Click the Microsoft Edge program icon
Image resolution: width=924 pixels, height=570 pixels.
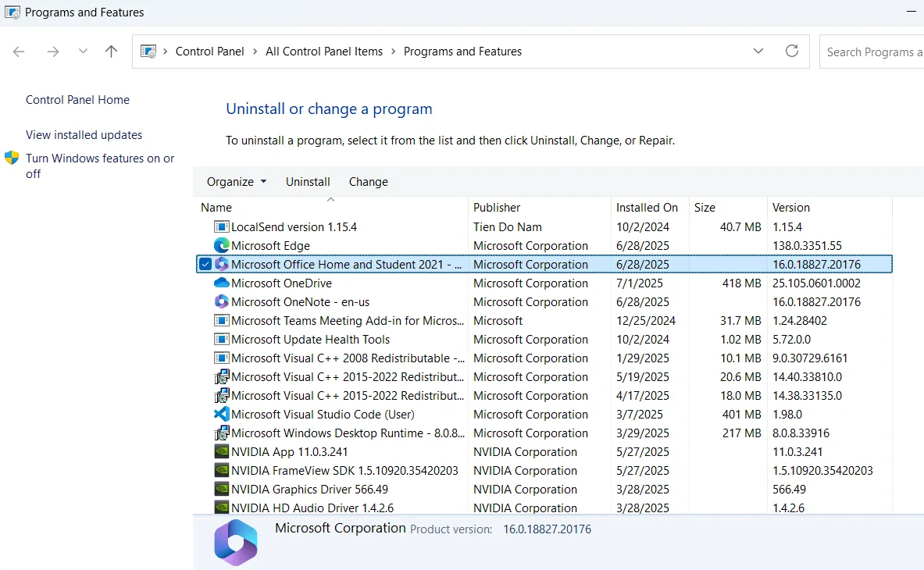(222, 245)
